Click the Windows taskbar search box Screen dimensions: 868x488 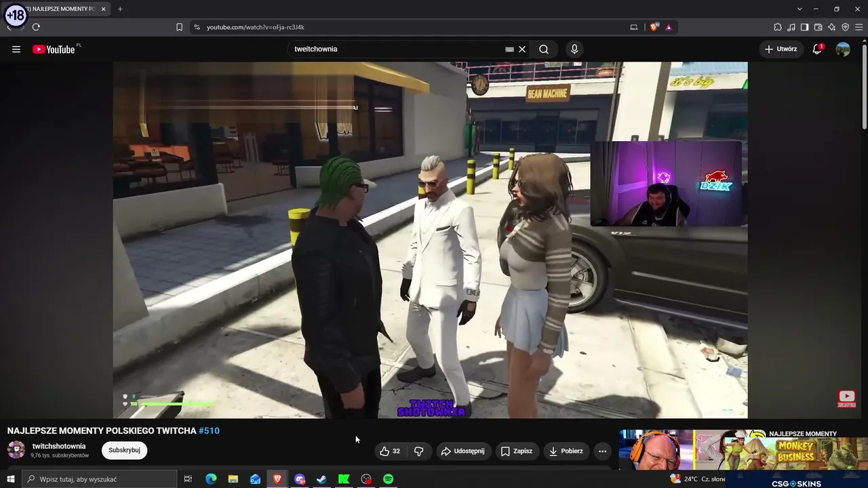[99, 479]
